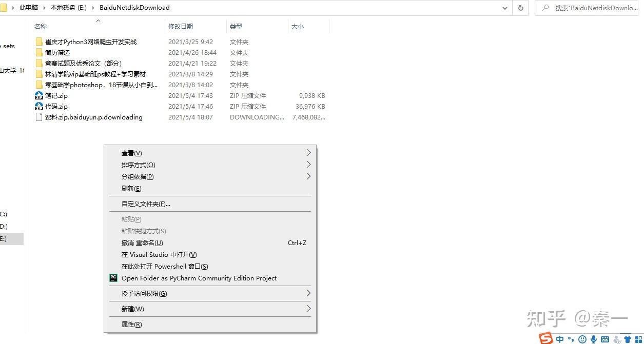Expand the 分组依据(P) submenu arrow

point(308,176)
